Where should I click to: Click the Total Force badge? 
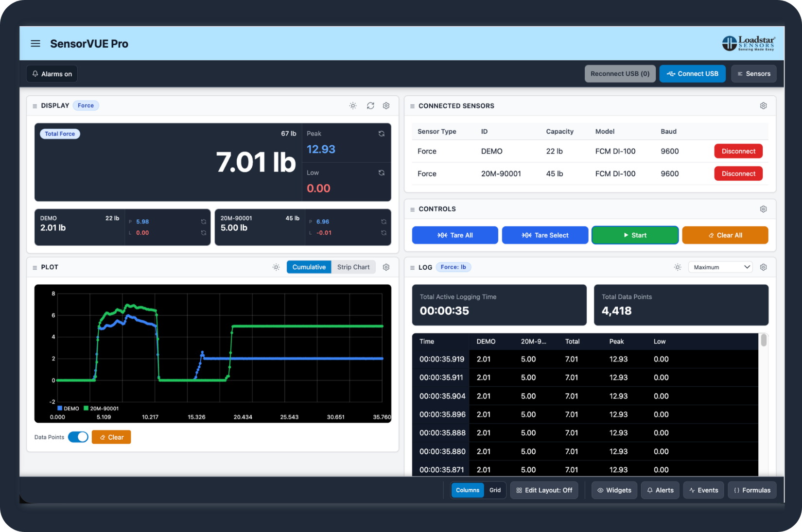pos(60,134)
